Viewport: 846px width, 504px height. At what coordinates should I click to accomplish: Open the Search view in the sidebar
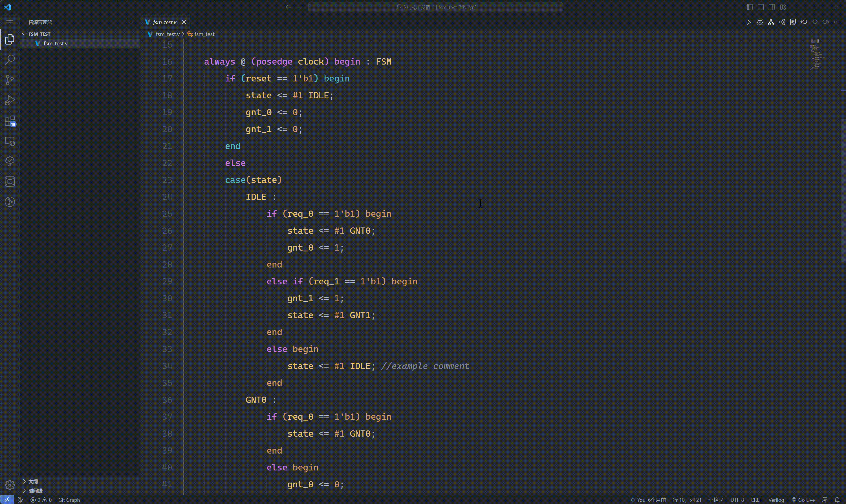point(10,59)
